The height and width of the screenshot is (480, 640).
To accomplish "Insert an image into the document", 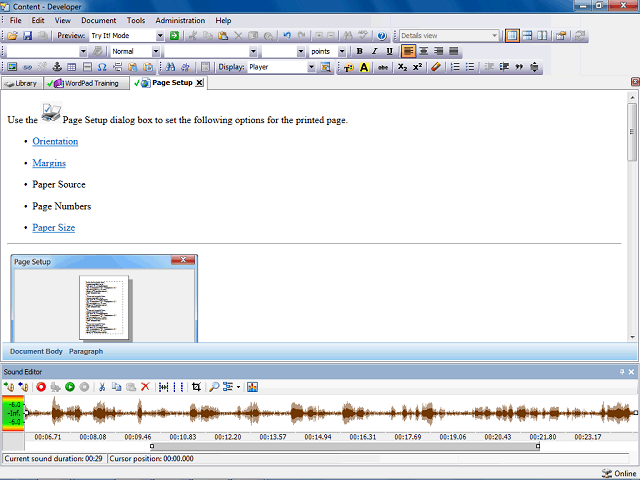I will tap(12, 67).
